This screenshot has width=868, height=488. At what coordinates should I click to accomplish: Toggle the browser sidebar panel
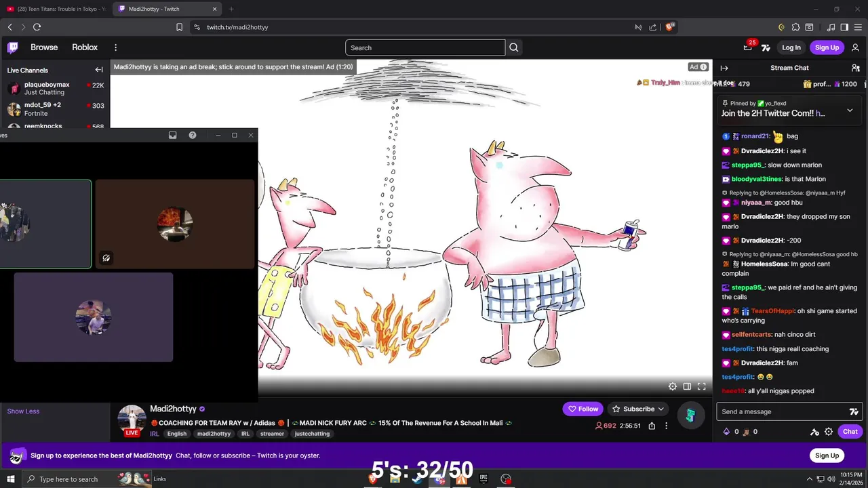pyautogui.click(x=844, y=27)
